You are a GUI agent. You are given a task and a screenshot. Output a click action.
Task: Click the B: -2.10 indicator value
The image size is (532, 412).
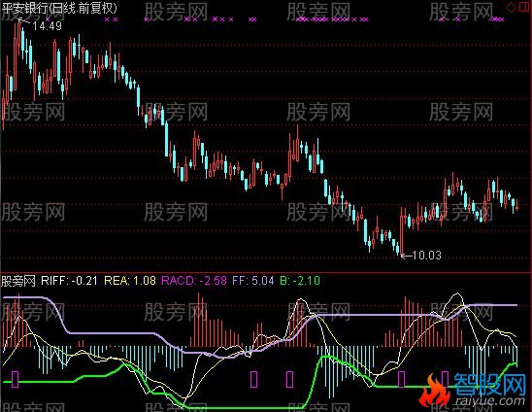click(300, 281)
